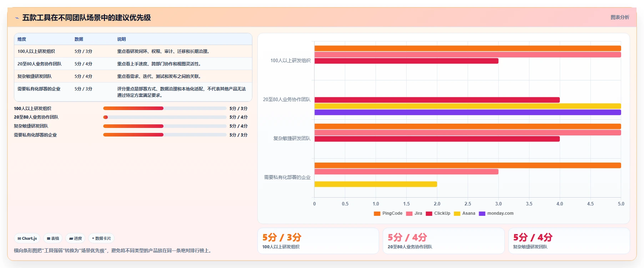
Task: Click the 5分 / 3分 cell in 需要私有化部署的企业 table row
Action: click(x=84, y=89)
